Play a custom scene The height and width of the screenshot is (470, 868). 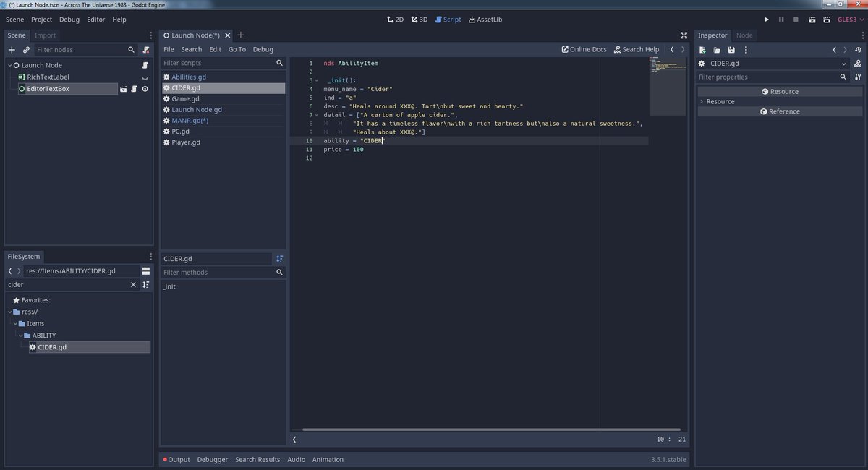point(827,20)
